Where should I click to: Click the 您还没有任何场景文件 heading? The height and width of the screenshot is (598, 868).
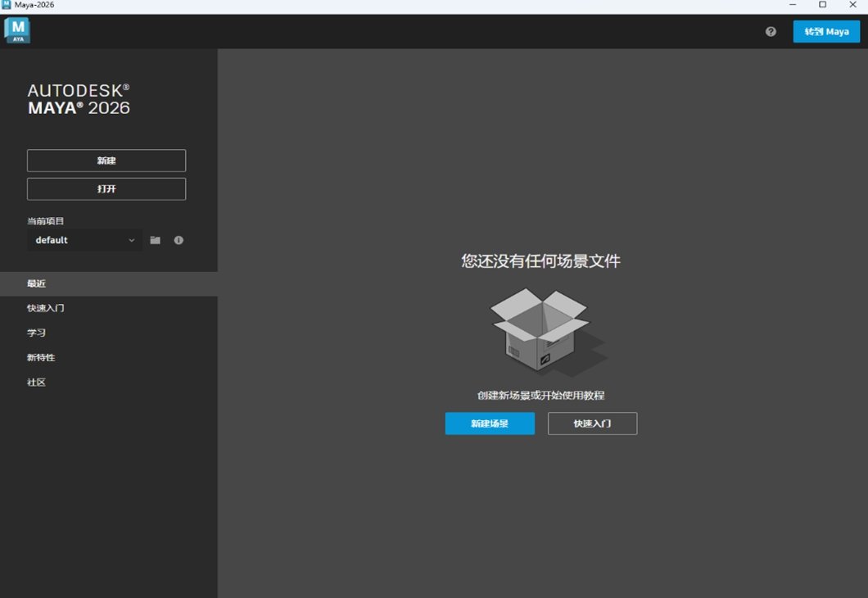pos(540,260)
